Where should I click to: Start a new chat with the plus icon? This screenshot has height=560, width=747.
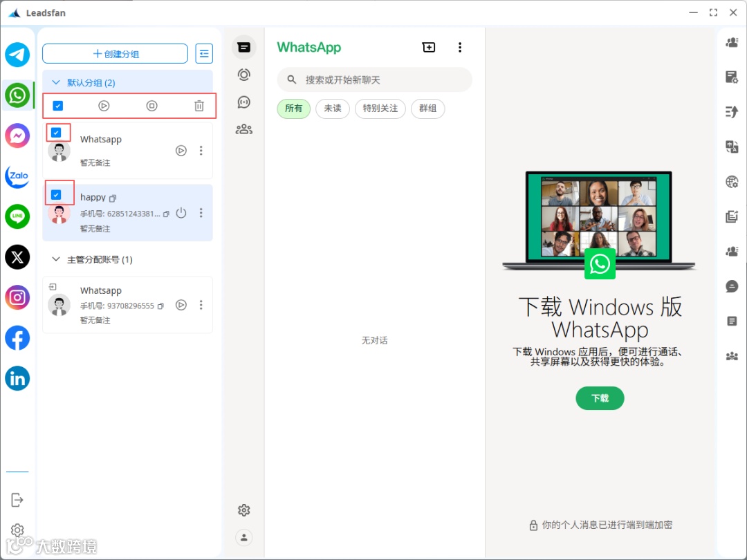tap(429, 47)
